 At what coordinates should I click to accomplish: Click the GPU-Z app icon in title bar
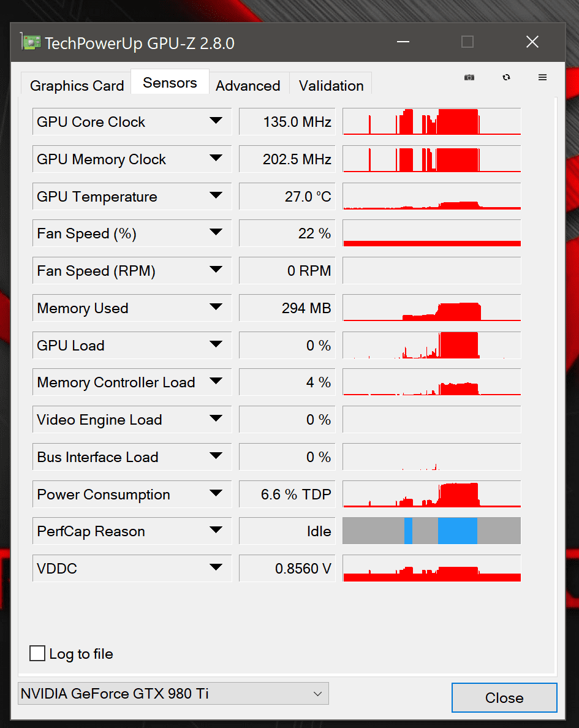pyautogui.click(x=31, y=42)
